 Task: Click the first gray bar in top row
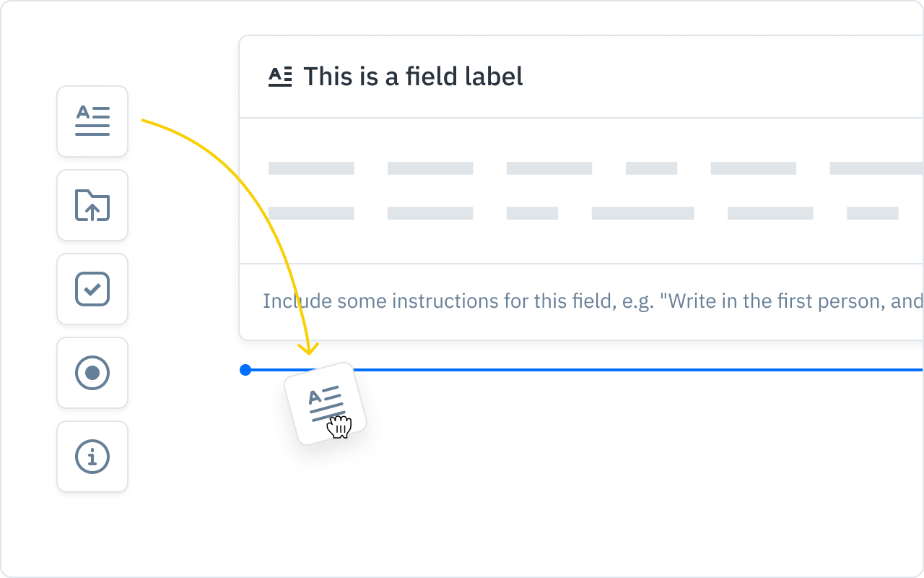311,168
